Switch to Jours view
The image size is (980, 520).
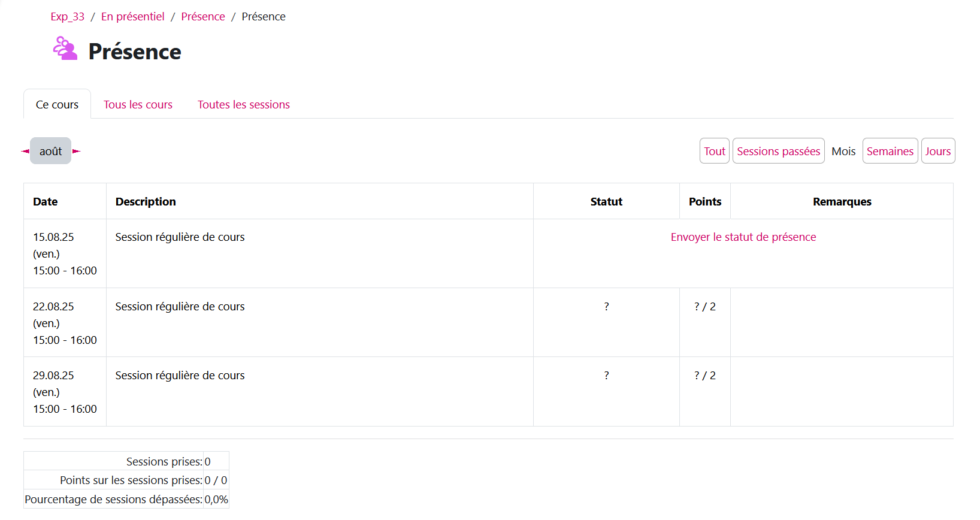coord(937,151)
